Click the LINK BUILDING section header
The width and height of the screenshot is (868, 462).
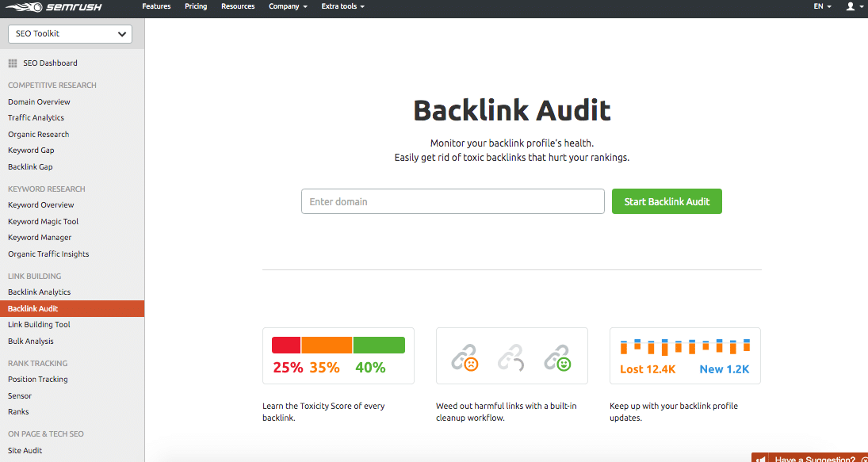coord(34,276)
